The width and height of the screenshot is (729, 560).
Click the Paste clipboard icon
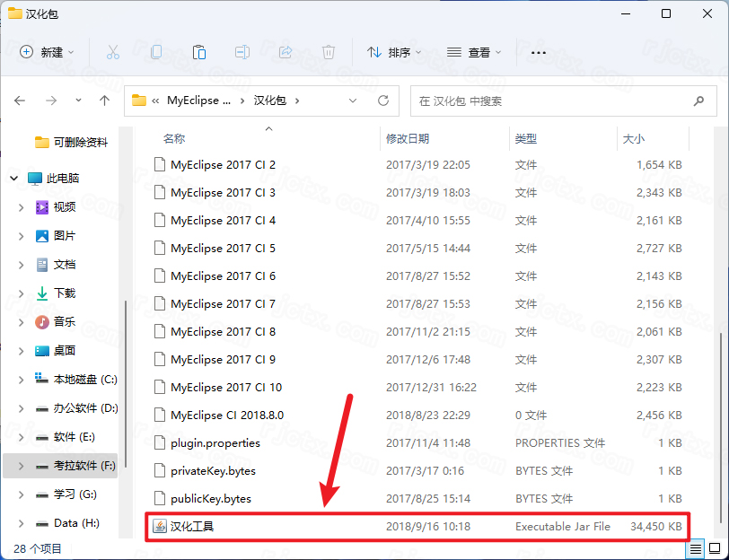click(199, 52)
